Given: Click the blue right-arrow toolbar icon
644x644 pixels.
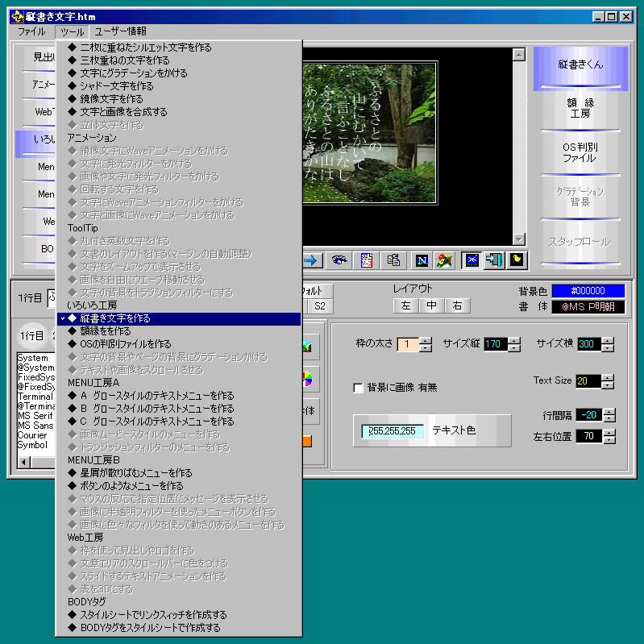Looking at the screenshot, I should point(312,260).
